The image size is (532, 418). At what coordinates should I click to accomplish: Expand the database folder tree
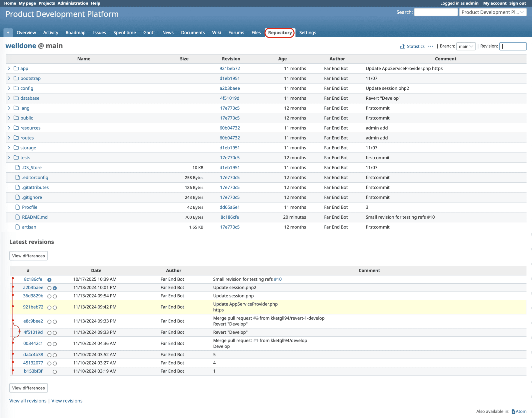click(9, 98)
